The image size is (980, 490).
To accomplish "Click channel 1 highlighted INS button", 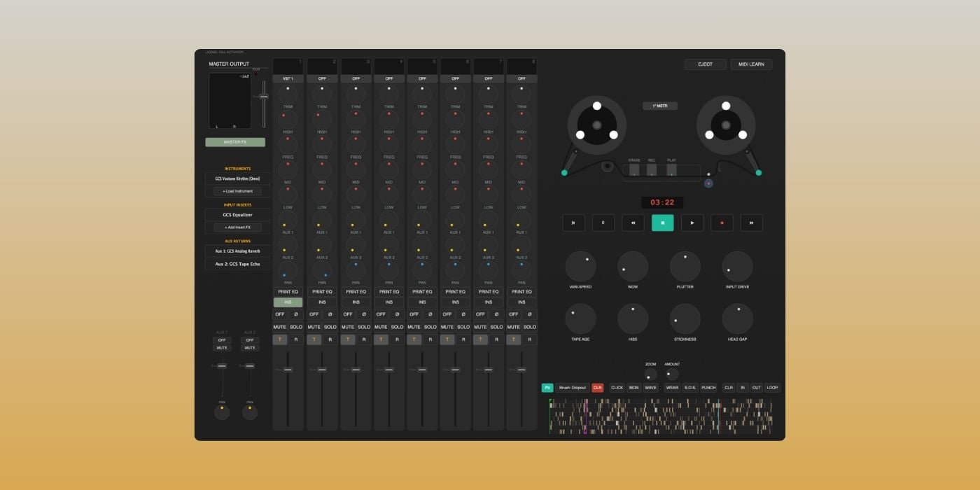I will [x=288, y=302].
